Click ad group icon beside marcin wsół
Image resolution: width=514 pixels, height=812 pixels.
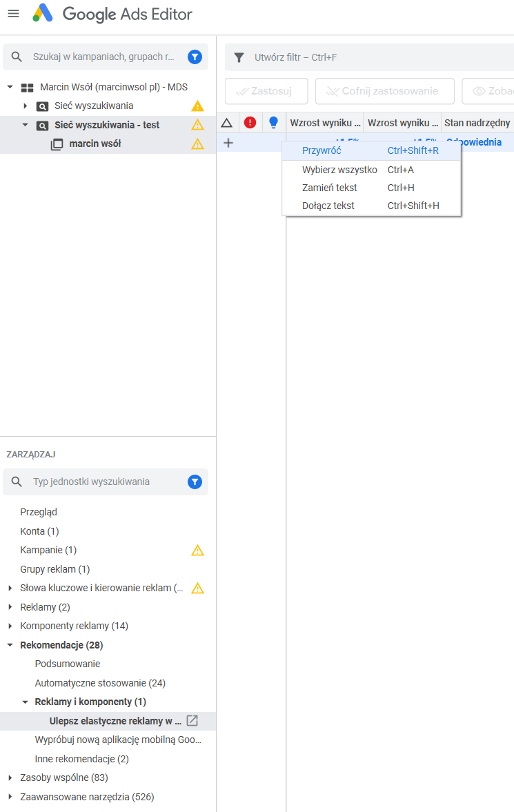[x=57, y=144]
